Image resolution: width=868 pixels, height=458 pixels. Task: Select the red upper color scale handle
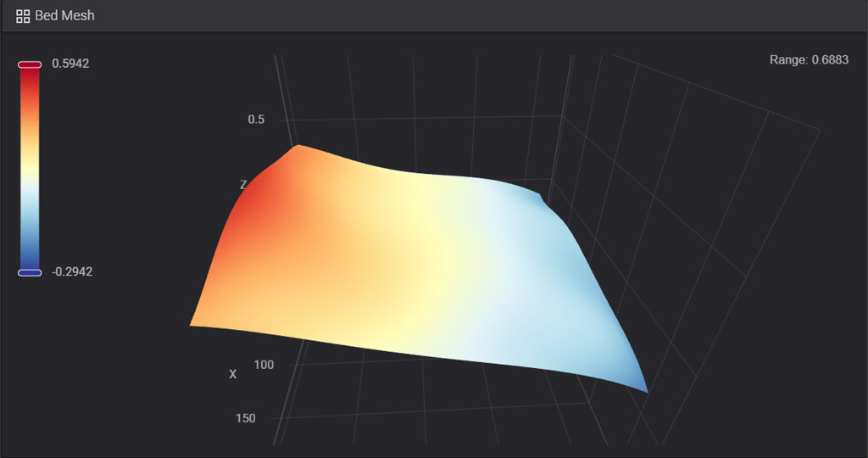[30, 64]
